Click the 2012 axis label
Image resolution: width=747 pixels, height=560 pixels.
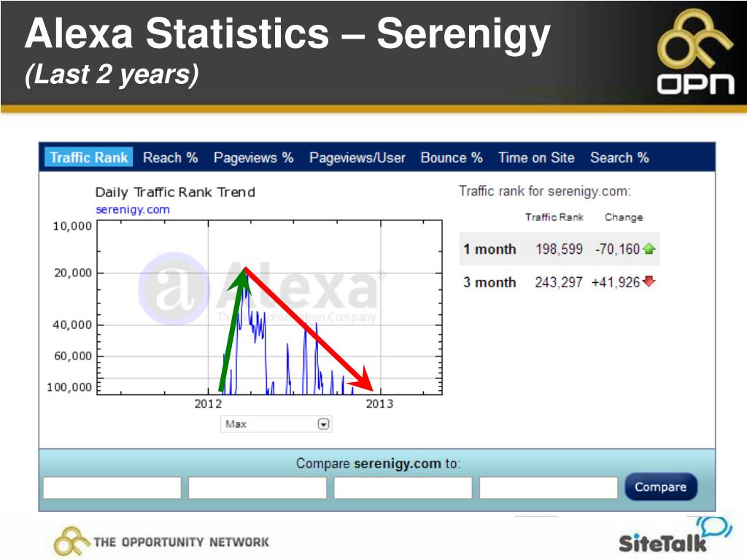pos(208,404)
